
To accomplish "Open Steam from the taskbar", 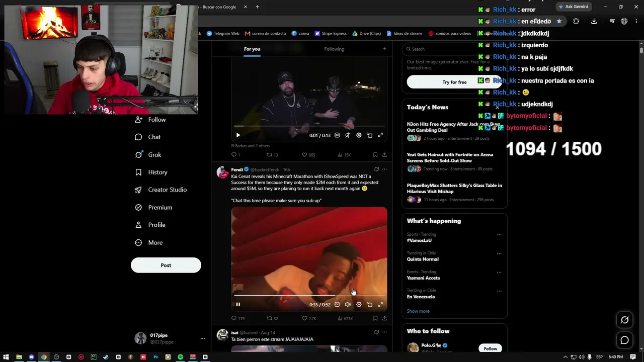I will tap(106, 357).
